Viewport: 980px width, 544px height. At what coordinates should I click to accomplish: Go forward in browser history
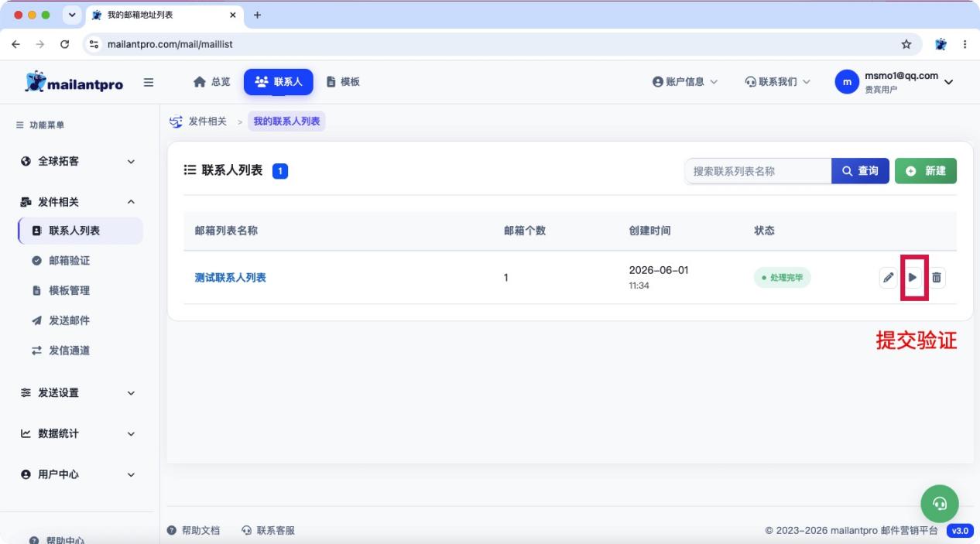40,44
